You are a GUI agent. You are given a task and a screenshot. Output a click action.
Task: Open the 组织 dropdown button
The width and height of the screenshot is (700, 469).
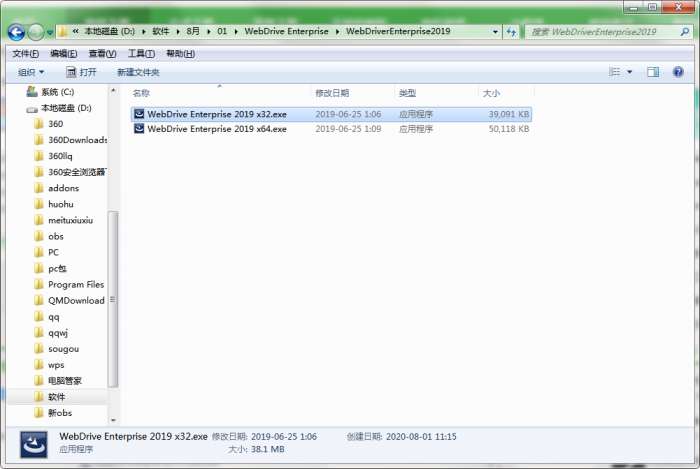tap(31, 72)
